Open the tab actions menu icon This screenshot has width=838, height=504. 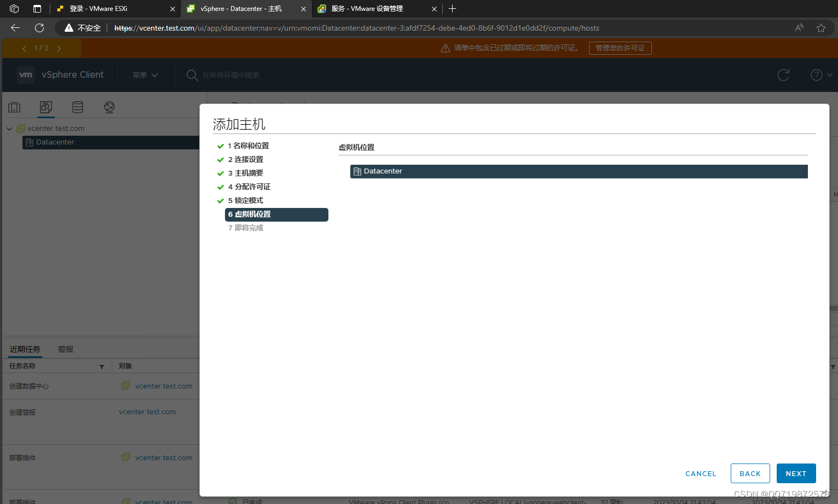[x=37, y=9]
